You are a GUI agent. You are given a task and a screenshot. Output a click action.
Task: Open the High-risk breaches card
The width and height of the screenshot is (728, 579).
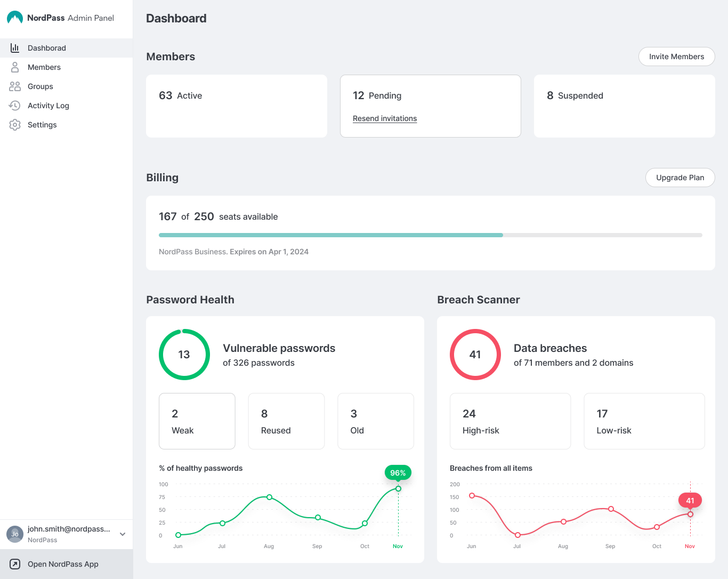point(510,421)
